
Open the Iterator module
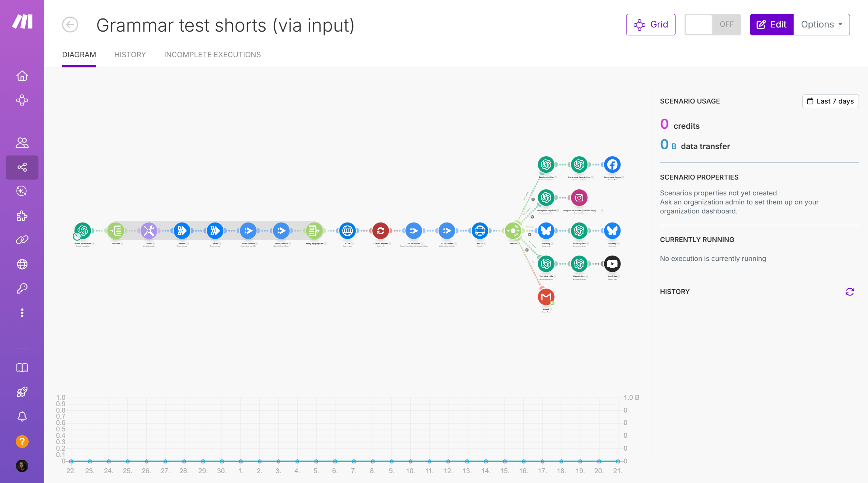(116, 231)
